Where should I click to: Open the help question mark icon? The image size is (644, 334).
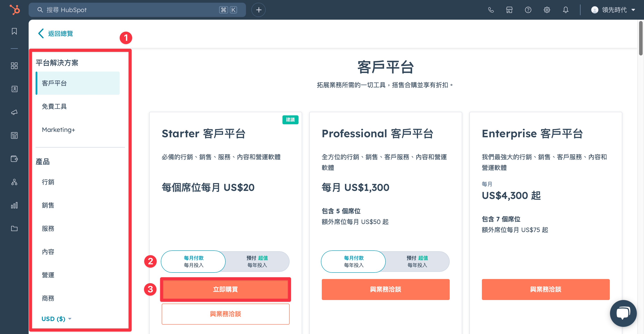(528, 10)
